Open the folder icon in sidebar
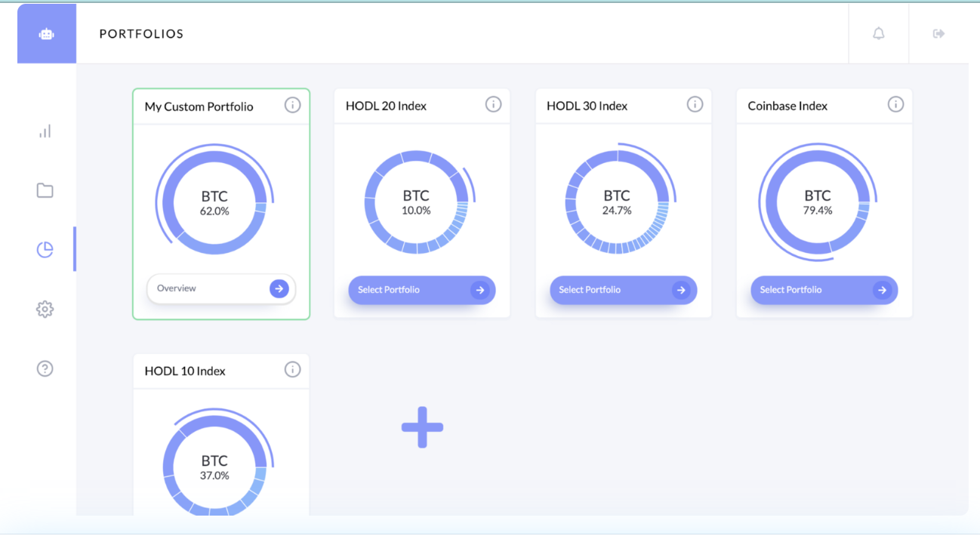The height and width of the screenshot is (539, 980). point(45,190)
